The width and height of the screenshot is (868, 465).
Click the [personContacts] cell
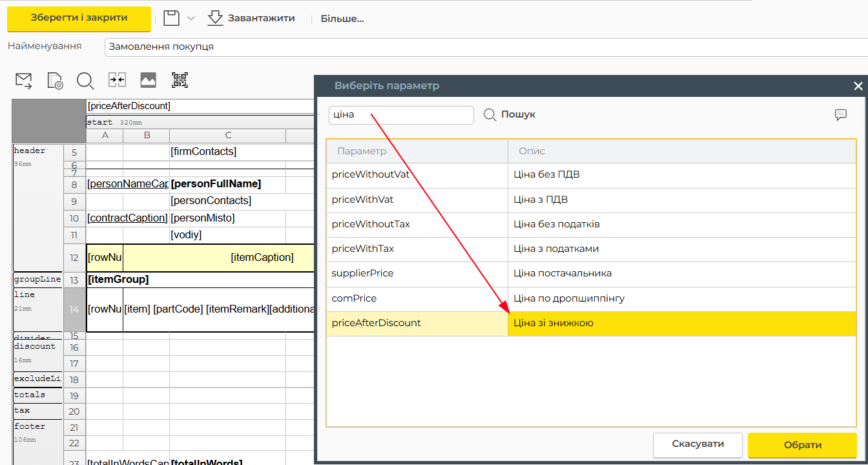pos(227,201)
